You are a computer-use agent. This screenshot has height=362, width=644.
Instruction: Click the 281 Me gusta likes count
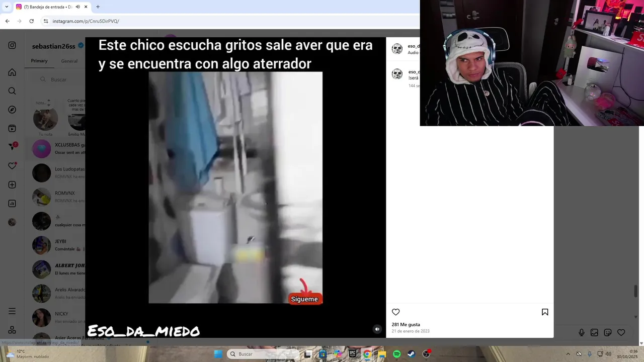(406, 324)
